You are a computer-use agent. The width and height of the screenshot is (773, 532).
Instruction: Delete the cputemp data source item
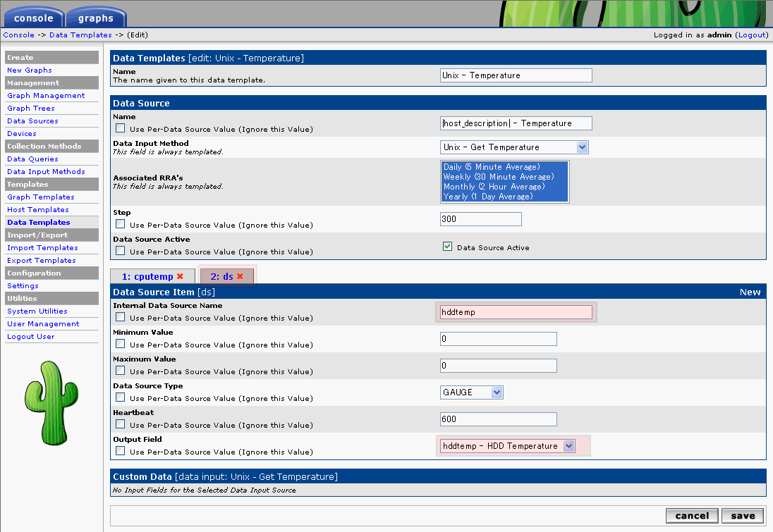pos(180,277)
